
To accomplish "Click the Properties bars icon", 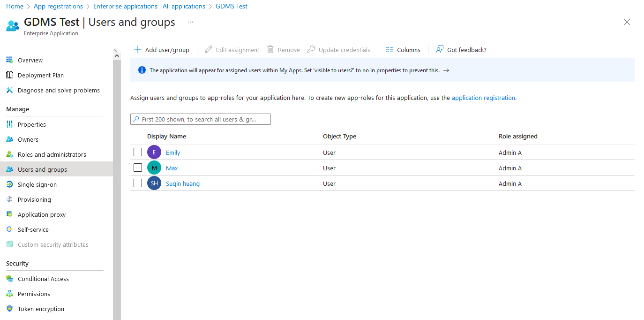I will [x=9, y=124].
